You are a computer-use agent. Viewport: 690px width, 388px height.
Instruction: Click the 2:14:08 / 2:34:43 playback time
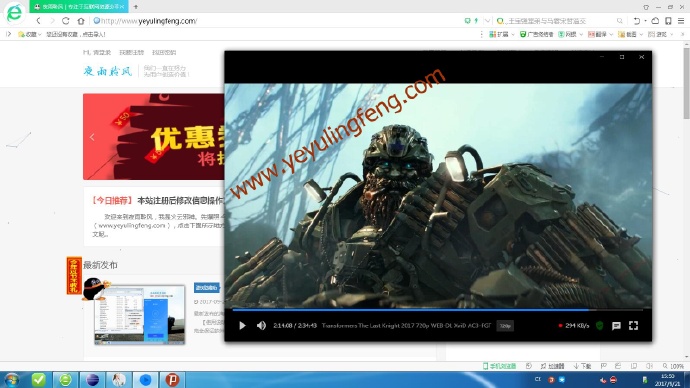[294, 326]
